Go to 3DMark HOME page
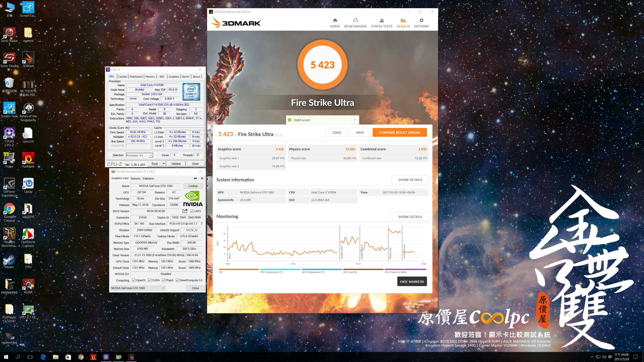This screenshot has width=644, height=362. (x=335, y=23)
